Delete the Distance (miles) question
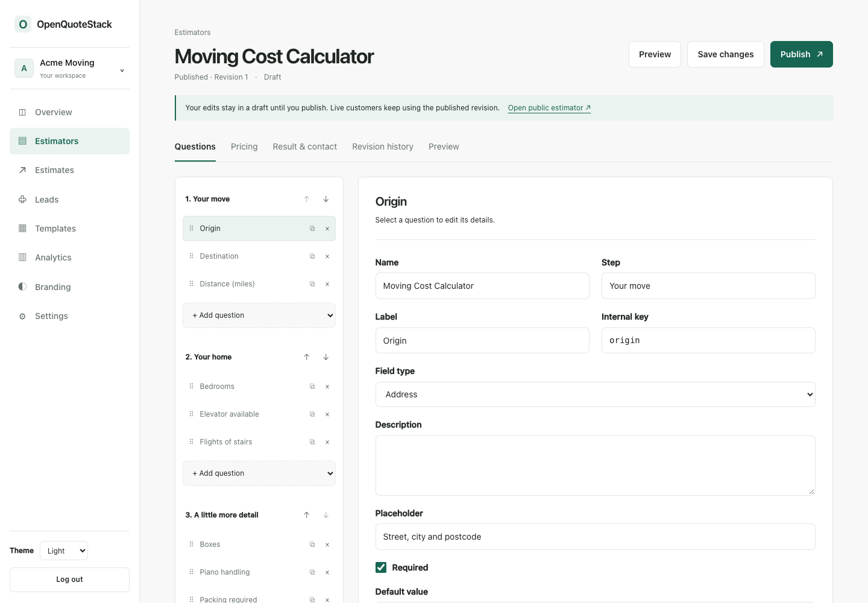This screenshot has height=603, width=868. tap(327, 284)
